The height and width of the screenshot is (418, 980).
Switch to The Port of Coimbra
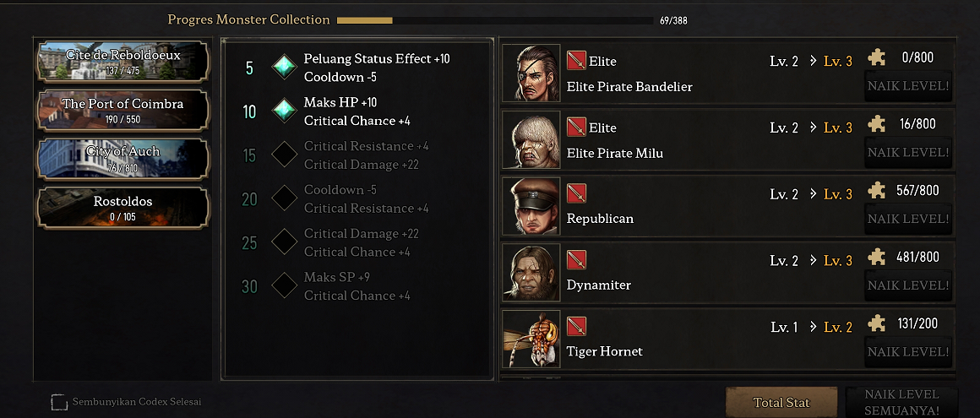pos(122,110)
